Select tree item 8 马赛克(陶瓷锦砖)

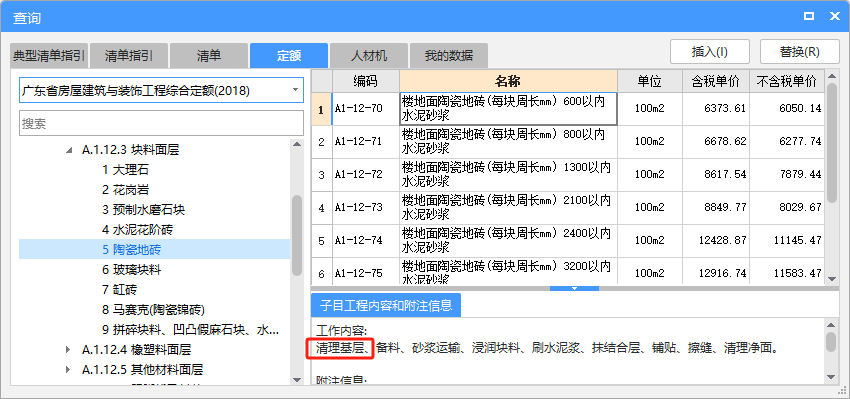point(153,310)
